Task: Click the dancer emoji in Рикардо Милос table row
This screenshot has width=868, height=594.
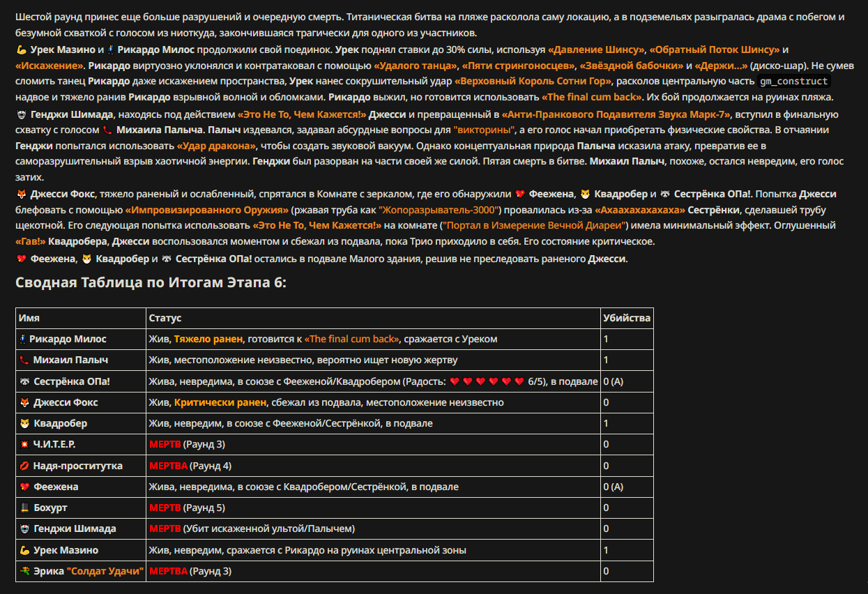Action: 24,339
